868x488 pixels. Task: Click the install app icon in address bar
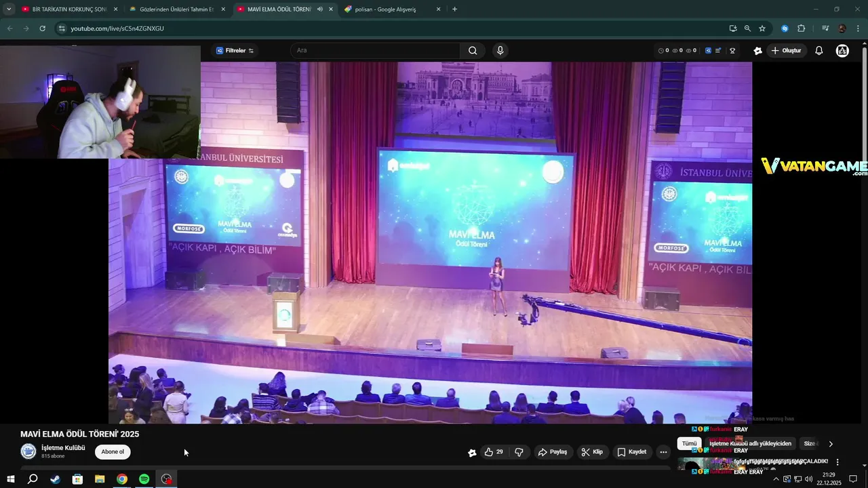coord(732,28)
